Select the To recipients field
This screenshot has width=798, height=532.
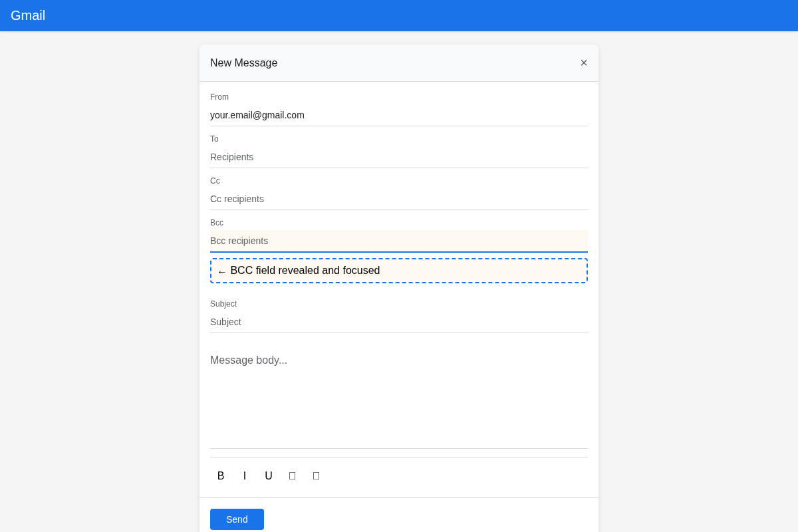[x=398, y=157]
